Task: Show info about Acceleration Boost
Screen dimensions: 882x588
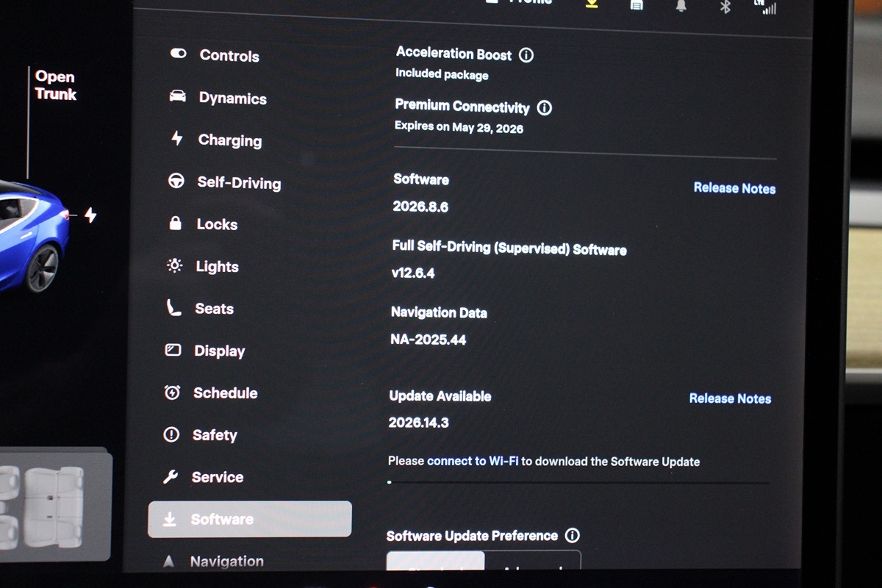Action: pos(526,55)
